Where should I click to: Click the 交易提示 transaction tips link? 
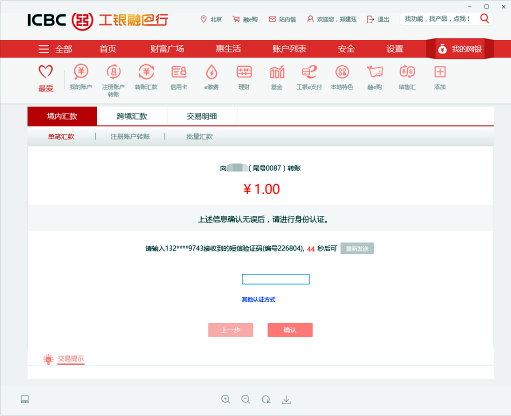click(71, 359)
